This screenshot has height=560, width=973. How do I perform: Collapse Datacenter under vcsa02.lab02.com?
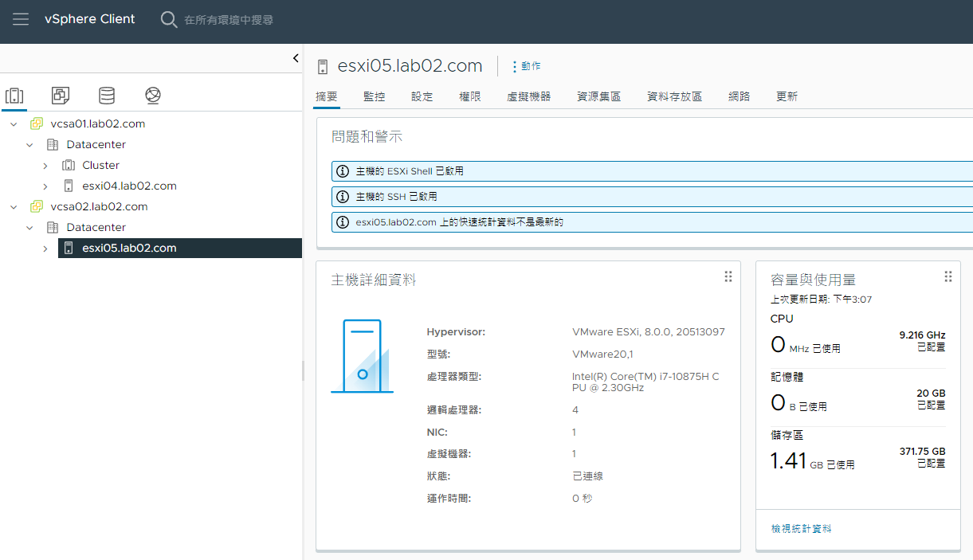[29, 228]
